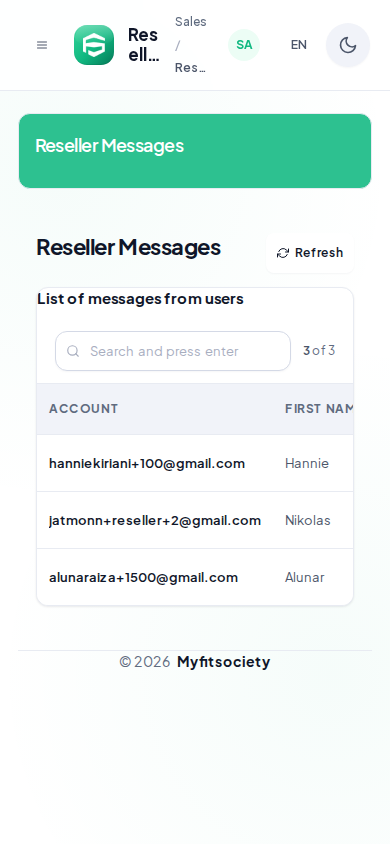Sort by the FIRST NAME column header
Image resolution: width=390 pixels, height=844 pixels.
click(x=319, y=409)
